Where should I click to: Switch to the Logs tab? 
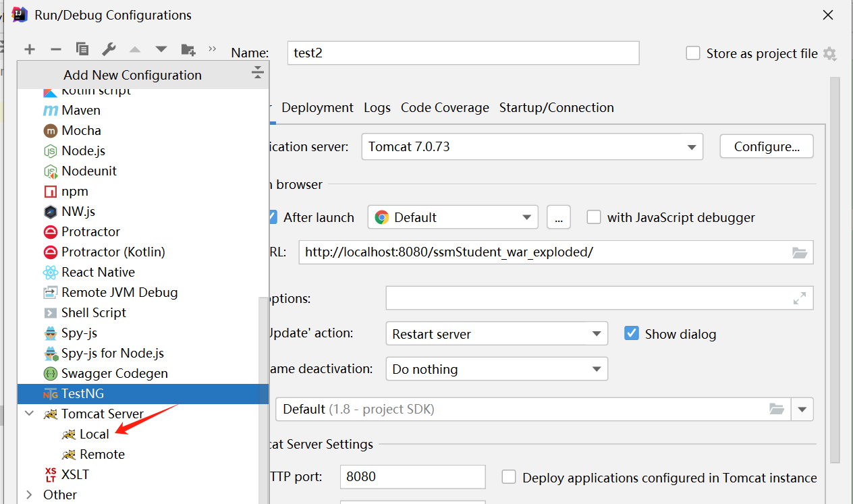point(377,107)
